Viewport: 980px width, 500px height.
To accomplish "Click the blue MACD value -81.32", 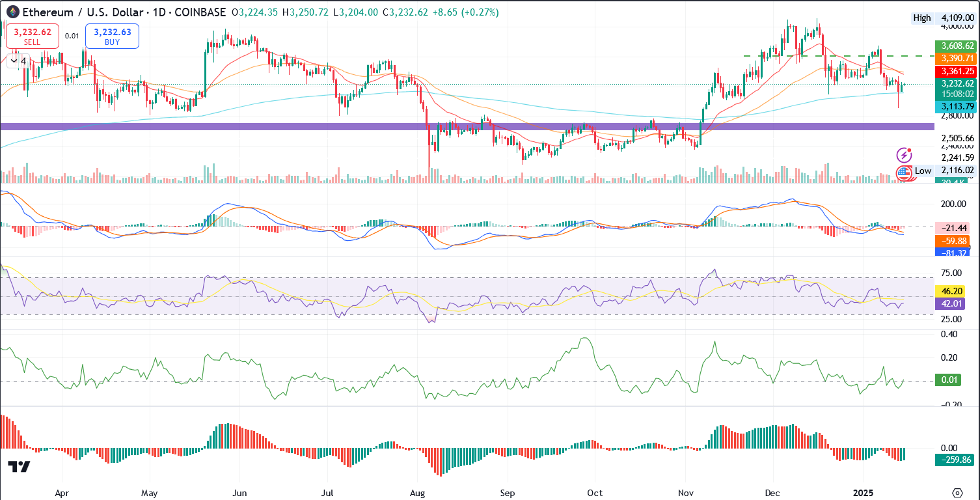I will (x=952, y=252).
